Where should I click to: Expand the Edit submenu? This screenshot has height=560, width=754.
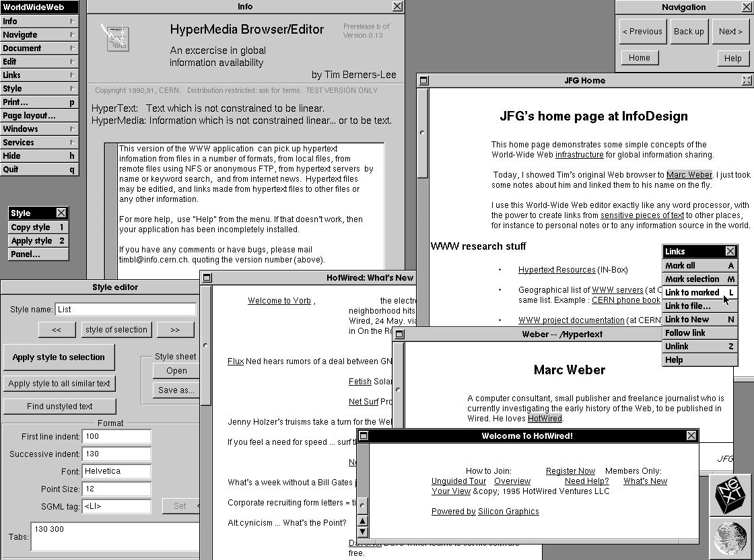coord(39,61)
